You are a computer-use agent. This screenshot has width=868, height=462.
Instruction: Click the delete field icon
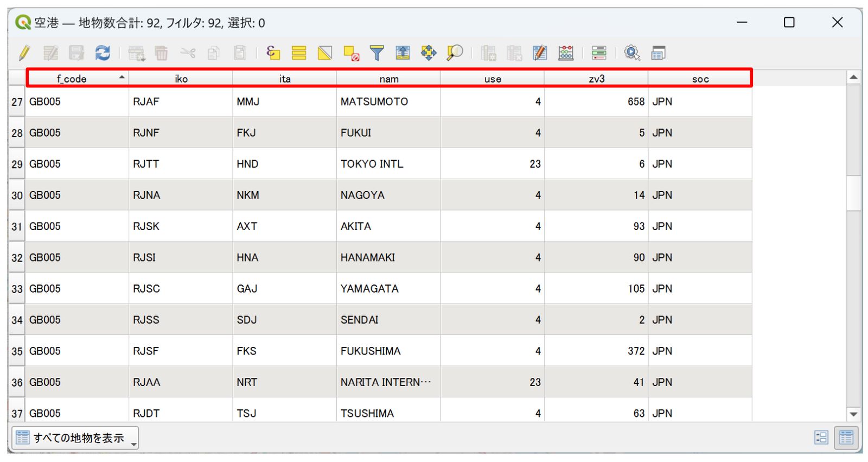[514, 53]
